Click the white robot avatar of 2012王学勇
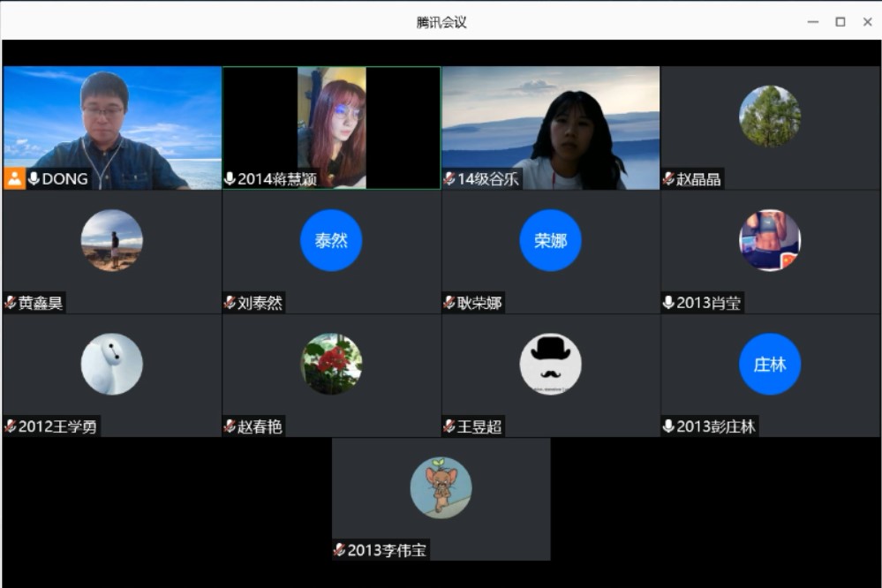The image size is (882, 588). [112, 364]
